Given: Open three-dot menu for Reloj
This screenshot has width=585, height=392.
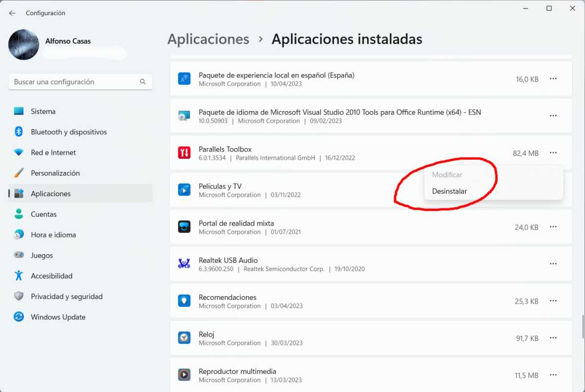Looking at the screenshot, I should click(553, 338).
